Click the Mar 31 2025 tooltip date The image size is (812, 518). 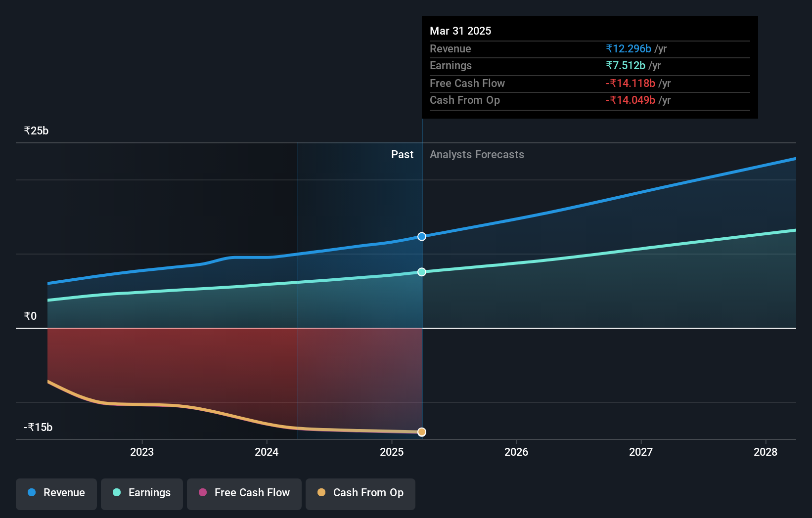pyautogui.click(x=460, y=31)
